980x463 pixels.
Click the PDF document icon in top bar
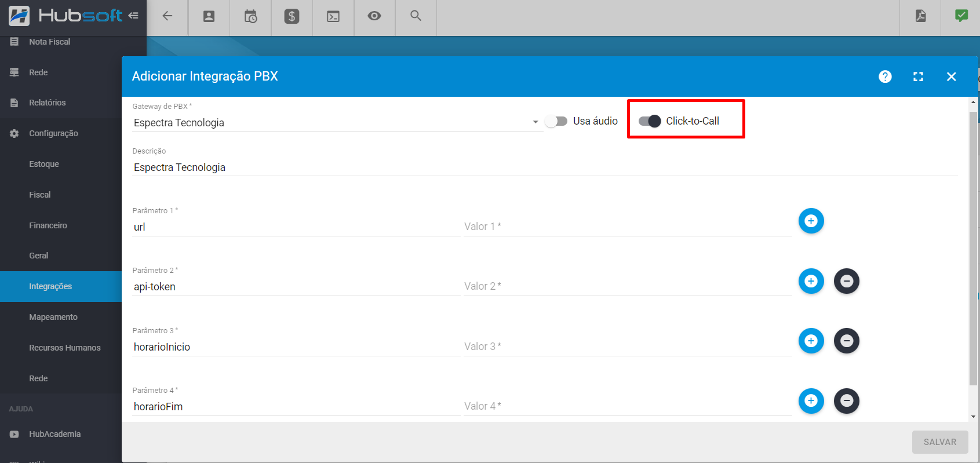tap(920, 16)
